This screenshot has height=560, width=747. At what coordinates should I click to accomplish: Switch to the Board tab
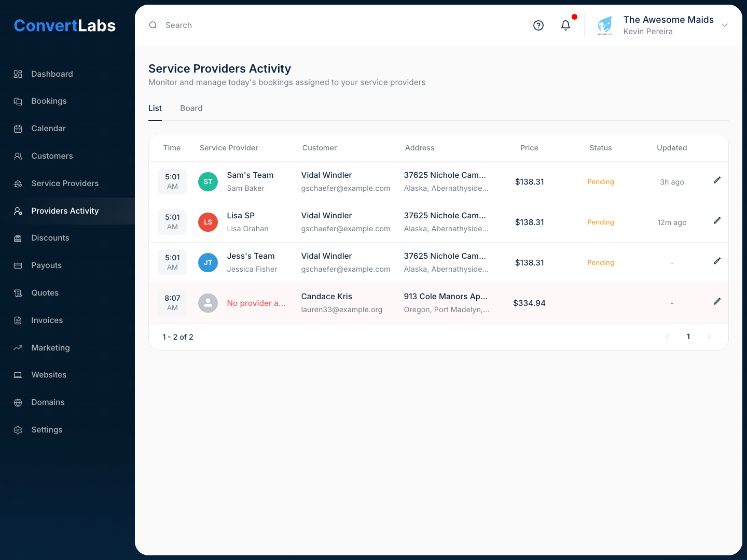tap(191, 108)
